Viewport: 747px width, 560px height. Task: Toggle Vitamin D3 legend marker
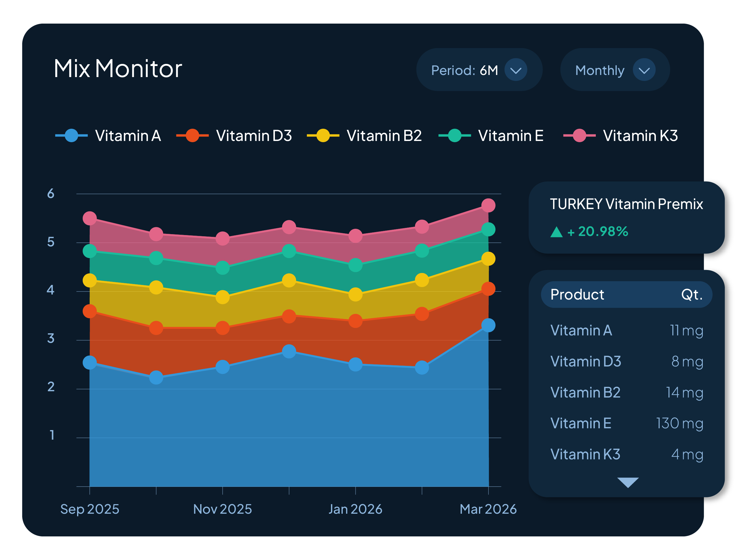click(192, 136)
